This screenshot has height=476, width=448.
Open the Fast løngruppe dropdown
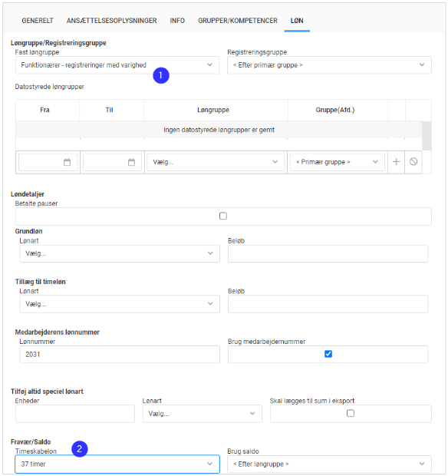point(117,65)
